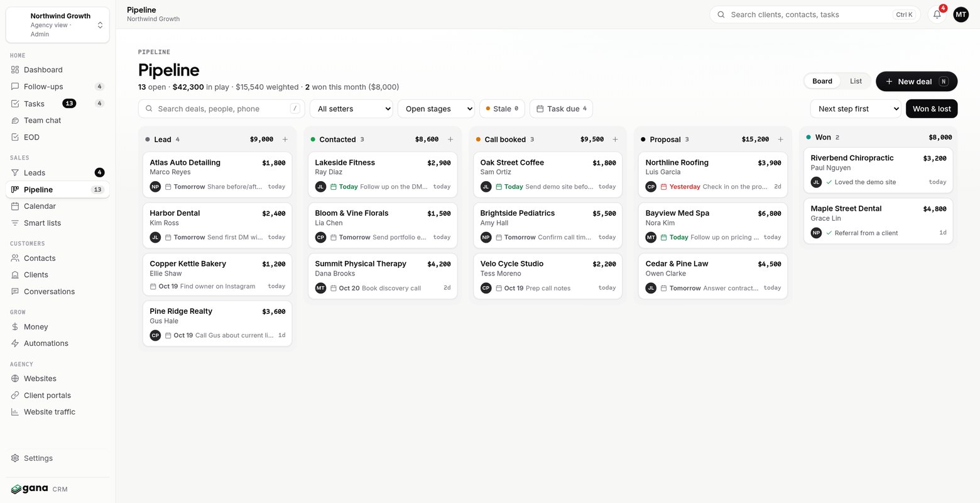Open Conversations in the sidebar
The image size is (980, 503).
58,292
